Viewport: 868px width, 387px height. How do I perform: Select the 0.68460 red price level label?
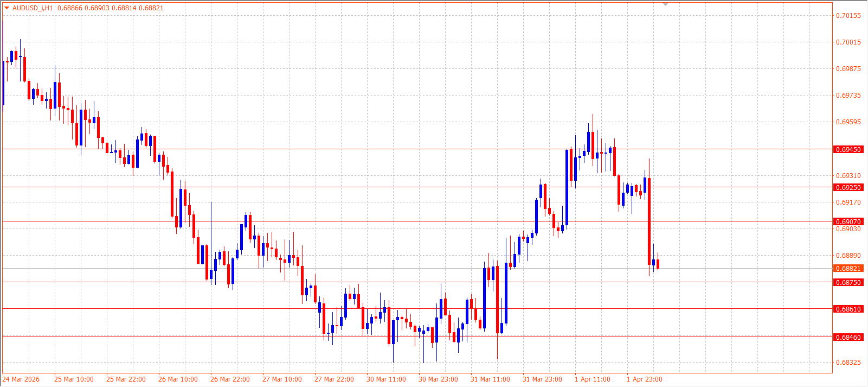848,337
